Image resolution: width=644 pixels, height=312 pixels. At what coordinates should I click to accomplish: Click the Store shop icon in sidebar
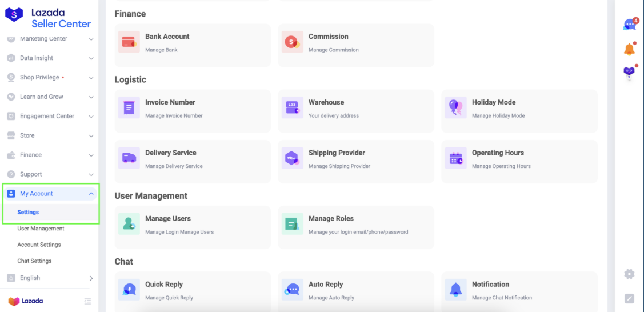[11, 135]
